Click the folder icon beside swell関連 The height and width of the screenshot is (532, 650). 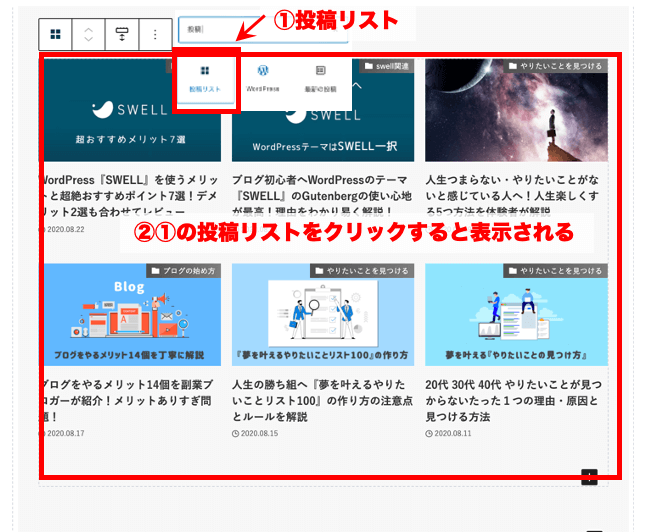pos(369,66)
